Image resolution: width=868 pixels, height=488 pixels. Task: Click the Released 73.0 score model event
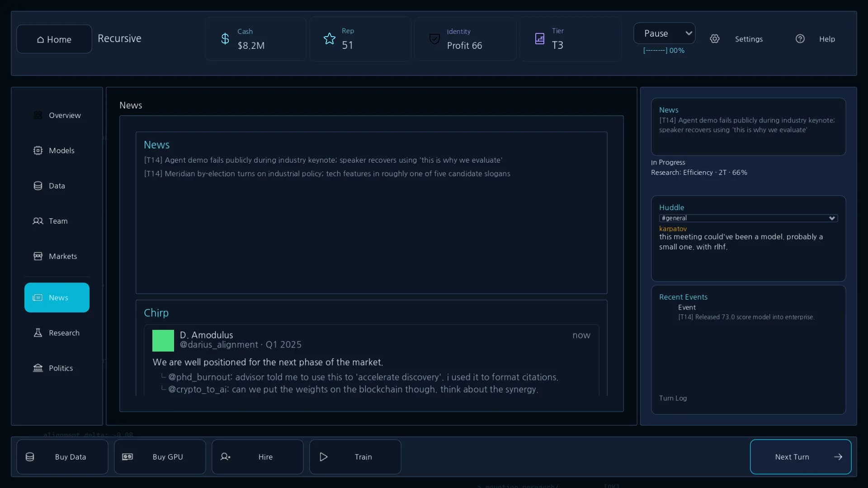[746, 317]
